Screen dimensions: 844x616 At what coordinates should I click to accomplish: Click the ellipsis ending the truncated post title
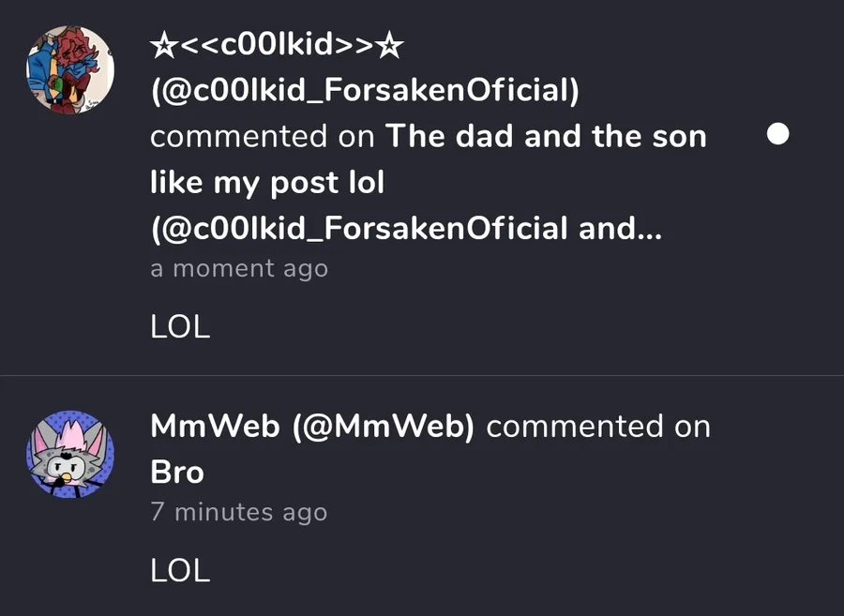[x=652, y=230]
